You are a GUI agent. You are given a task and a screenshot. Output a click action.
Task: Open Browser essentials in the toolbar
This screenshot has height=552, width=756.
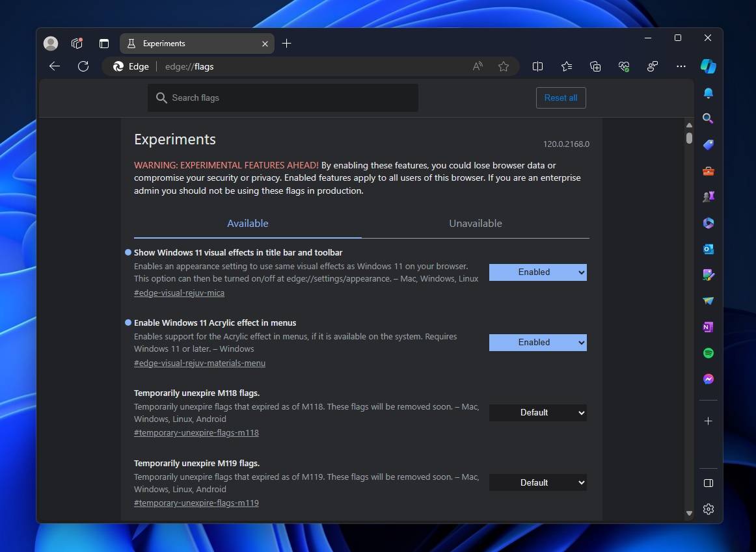tap(624, 66)
